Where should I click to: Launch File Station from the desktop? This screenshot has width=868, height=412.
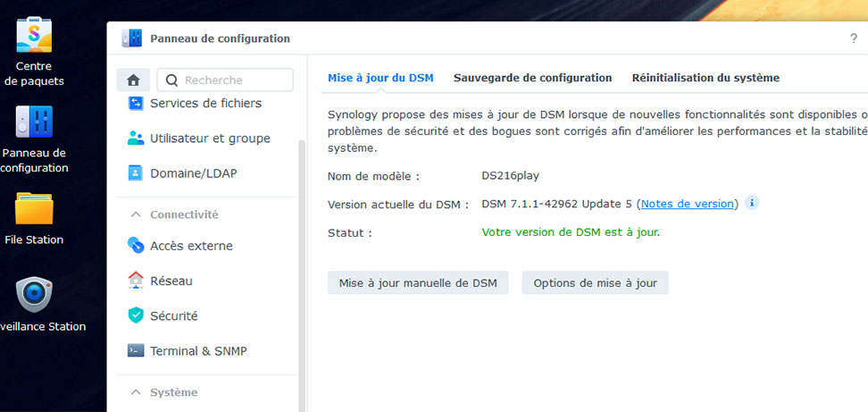click(34, 208)
